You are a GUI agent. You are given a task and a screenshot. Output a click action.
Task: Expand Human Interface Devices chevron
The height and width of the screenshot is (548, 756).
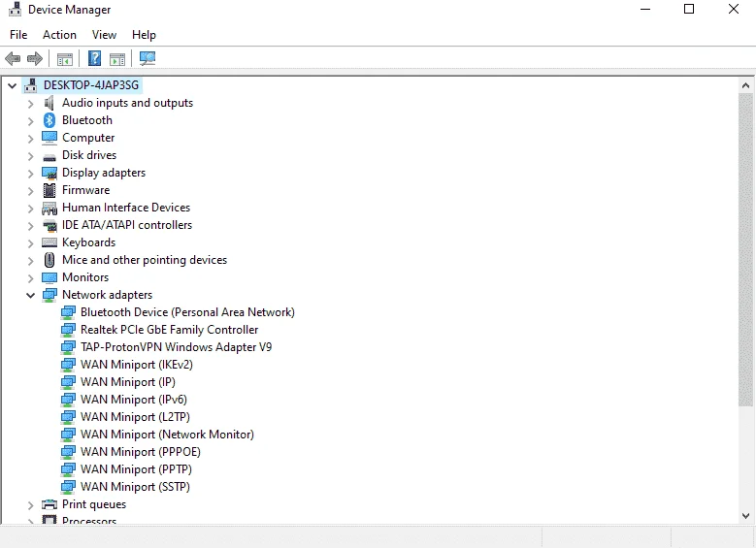pyautogui.click(x=30, y=209)
